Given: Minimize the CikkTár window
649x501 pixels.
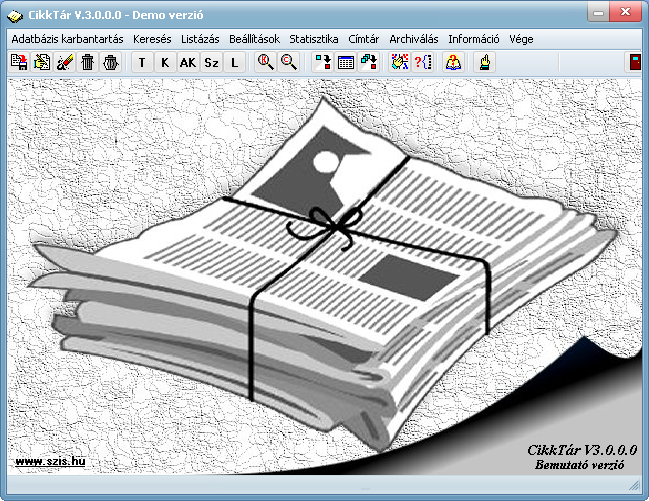Looking at the screenshot, I should (x=598, y=13).
